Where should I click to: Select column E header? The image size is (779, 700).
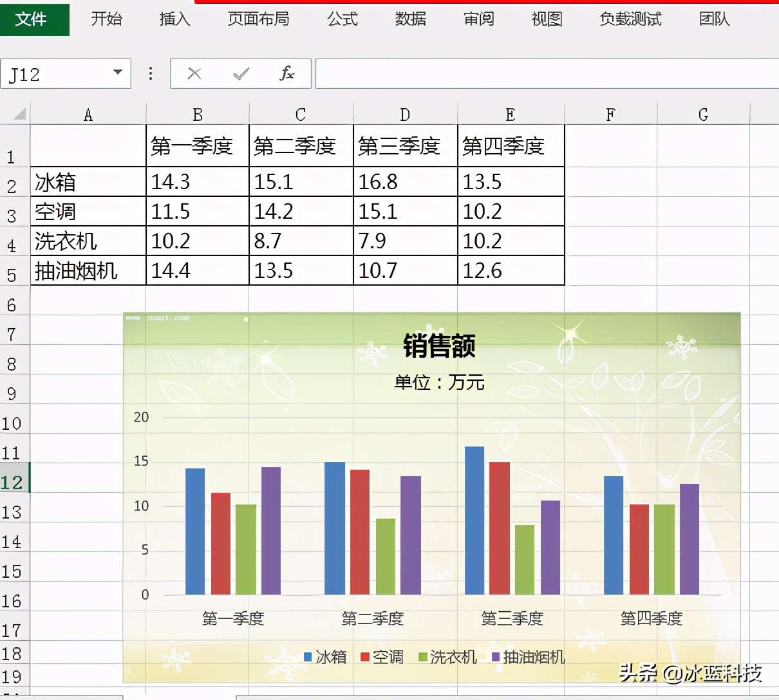pos(511,115)
